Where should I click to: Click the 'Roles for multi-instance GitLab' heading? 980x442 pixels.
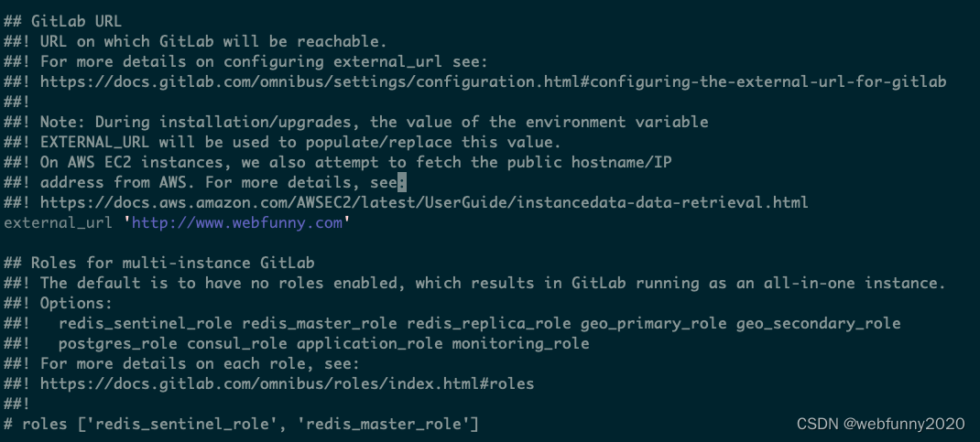coord(172,263)
